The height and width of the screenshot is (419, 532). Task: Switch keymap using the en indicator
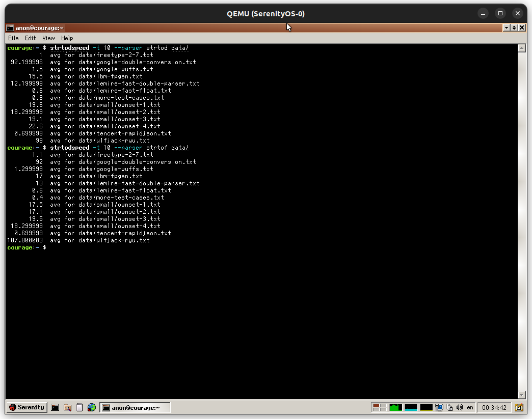[x=470, y=407]
